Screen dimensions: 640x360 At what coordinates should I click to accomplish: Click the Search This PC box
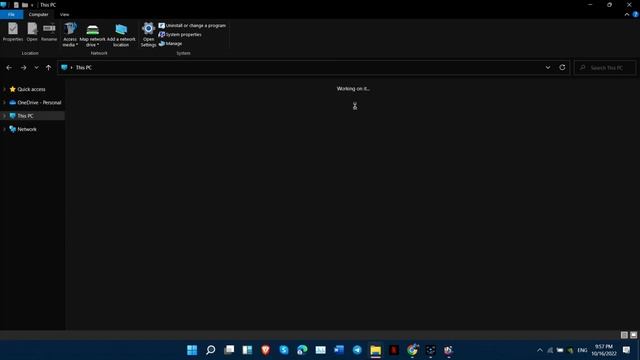[x=605, y=67]
